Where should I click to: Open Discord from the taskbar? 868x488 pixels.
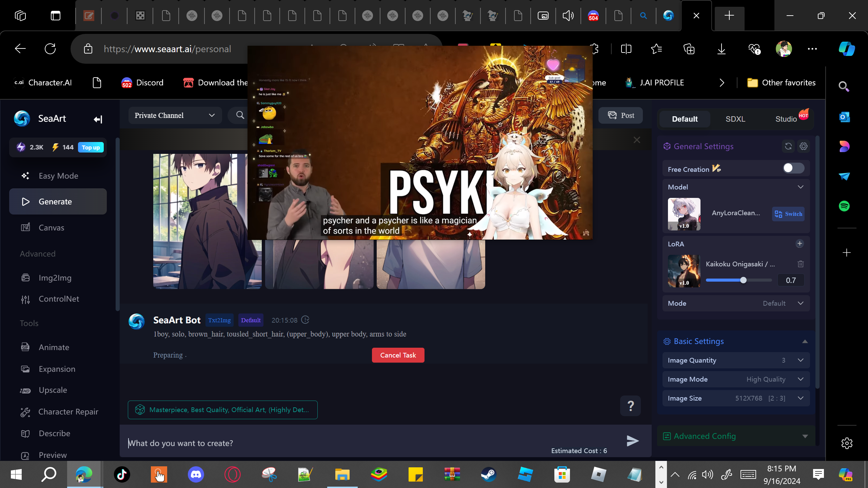(x=196, y=474)
